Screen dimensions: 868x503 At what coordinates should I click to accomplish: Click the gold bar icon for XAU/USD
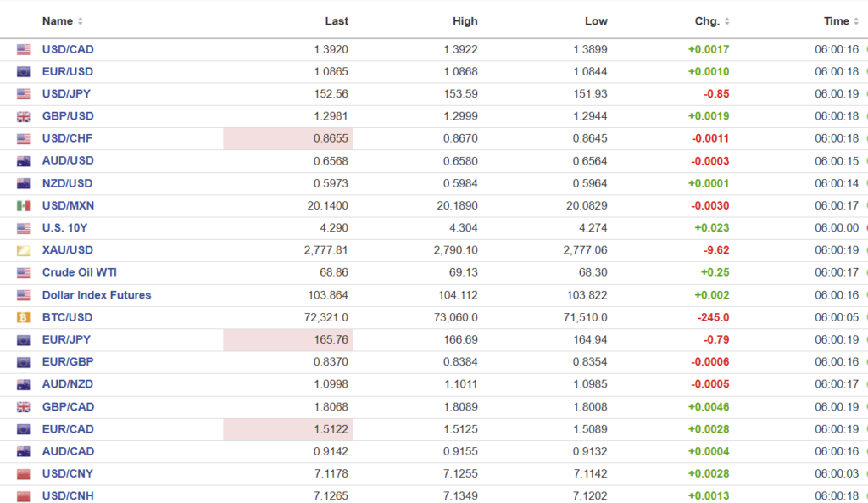click(x=23, y=250)
